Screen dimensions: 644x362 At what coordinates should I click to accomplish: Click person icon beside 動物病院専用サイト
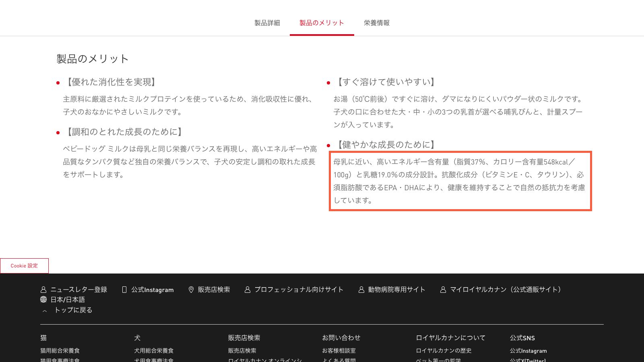coord(361,290)
